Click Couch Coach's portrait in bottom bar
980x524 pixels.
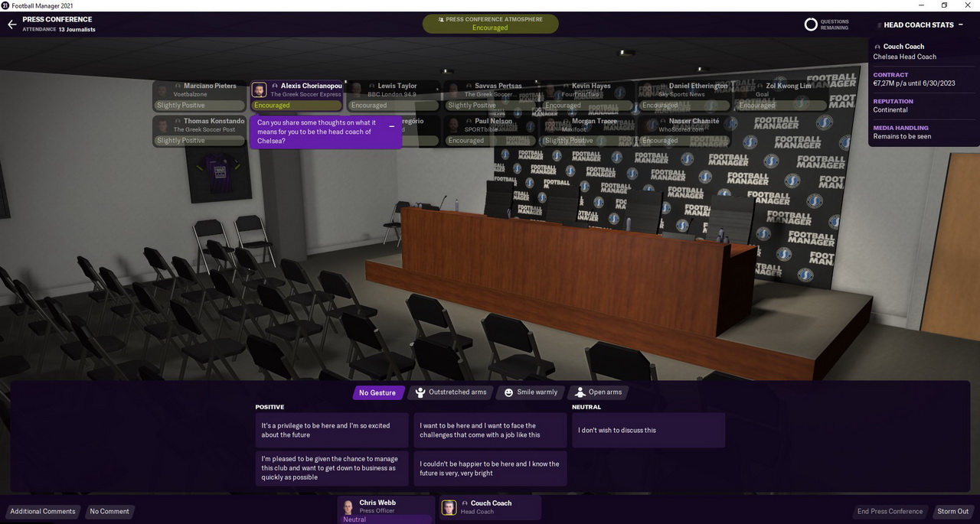pyautogui.click(x=449, y=508)
